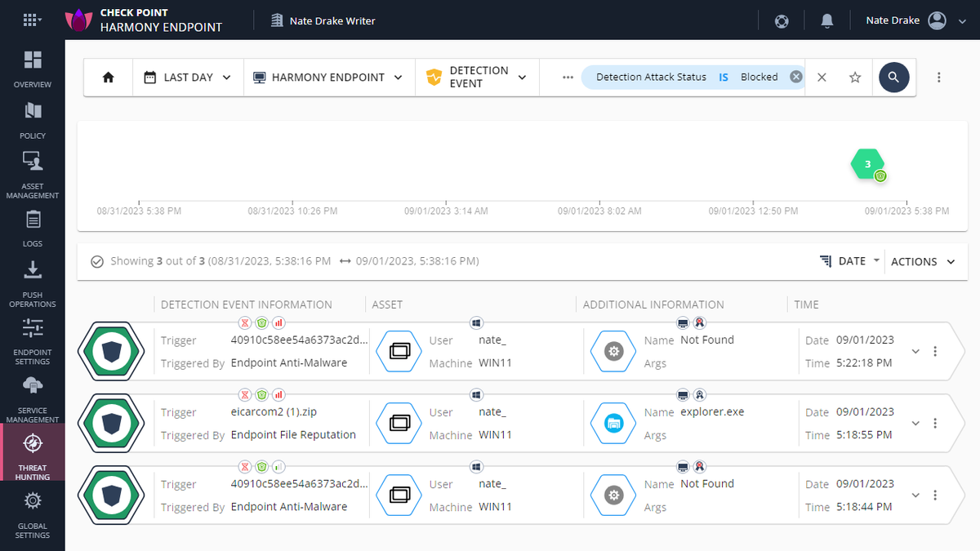Select Threat Hunting in the sidebar menu

pos(33,451)
